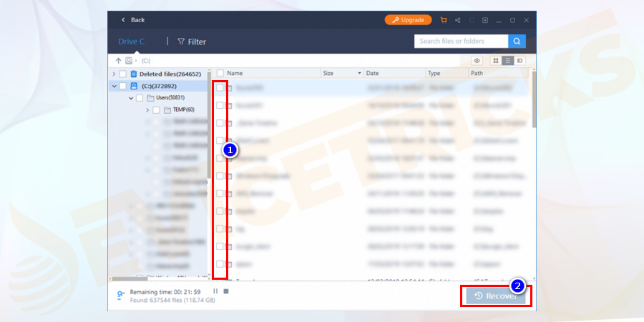Open the Size column dropdown arrow
Viewport: 644px width, 322px height.
pyautogui.click(x=359, y=73)
